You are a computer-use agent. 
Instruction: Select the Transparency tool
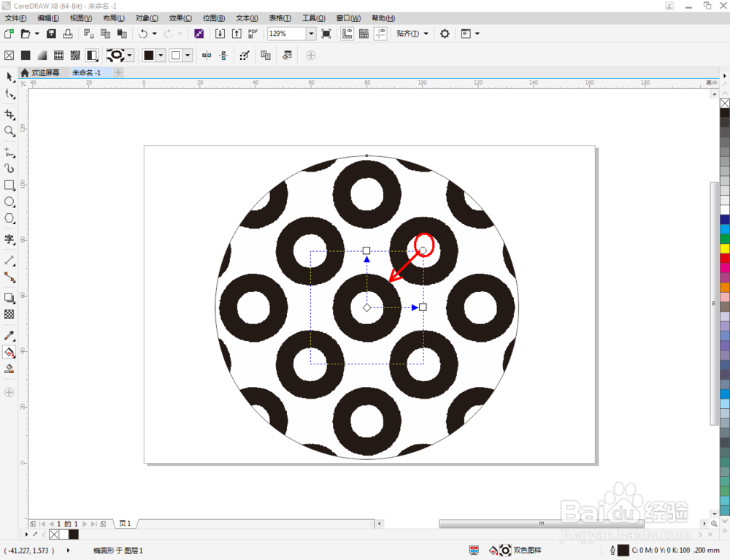(x=9, y=315)
